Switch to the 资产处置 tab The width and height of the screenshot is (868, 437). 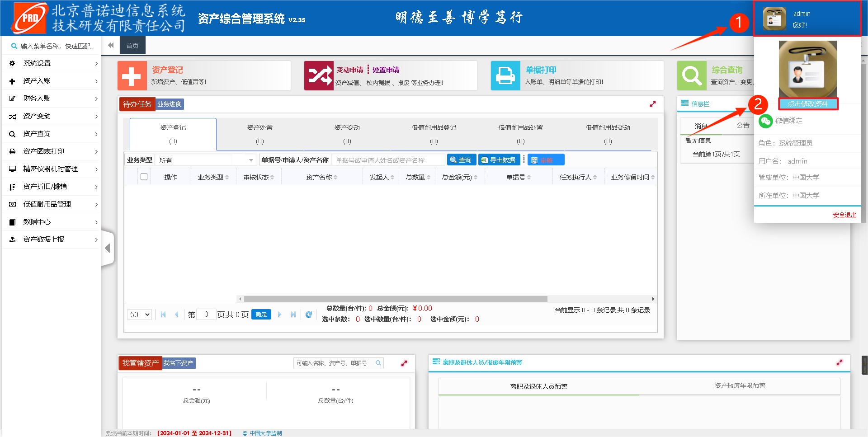point(260,134)
